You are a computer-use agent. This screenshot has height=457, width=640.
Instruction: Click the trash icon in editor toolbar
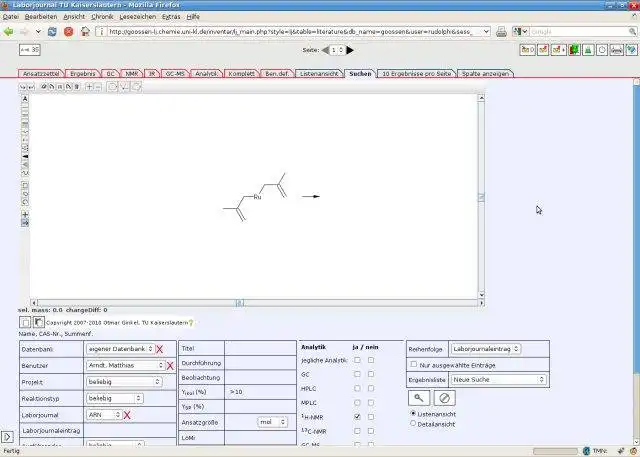77,87
